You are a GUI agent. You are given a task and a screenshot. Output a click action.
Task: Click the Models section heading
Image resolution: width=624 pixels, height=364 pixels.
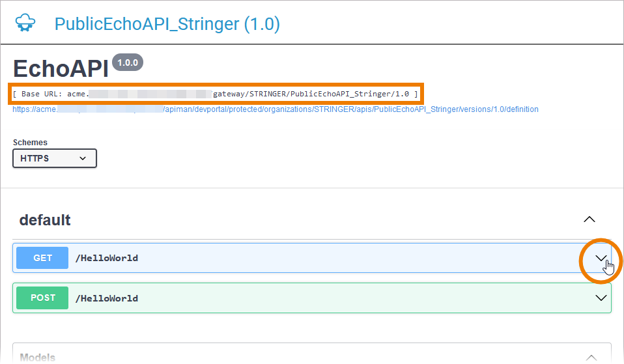click(x=38, y=357)
